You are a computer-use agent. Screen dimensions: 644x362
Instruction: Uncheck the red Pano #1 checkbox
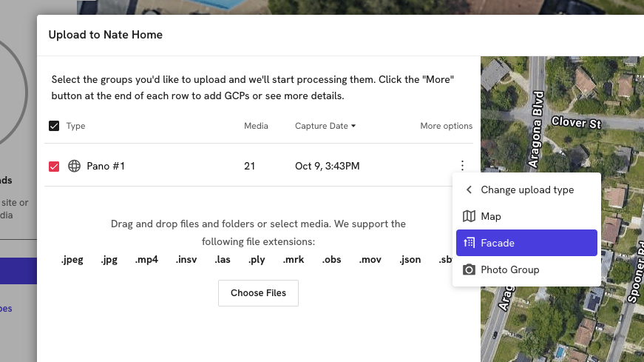54,167
